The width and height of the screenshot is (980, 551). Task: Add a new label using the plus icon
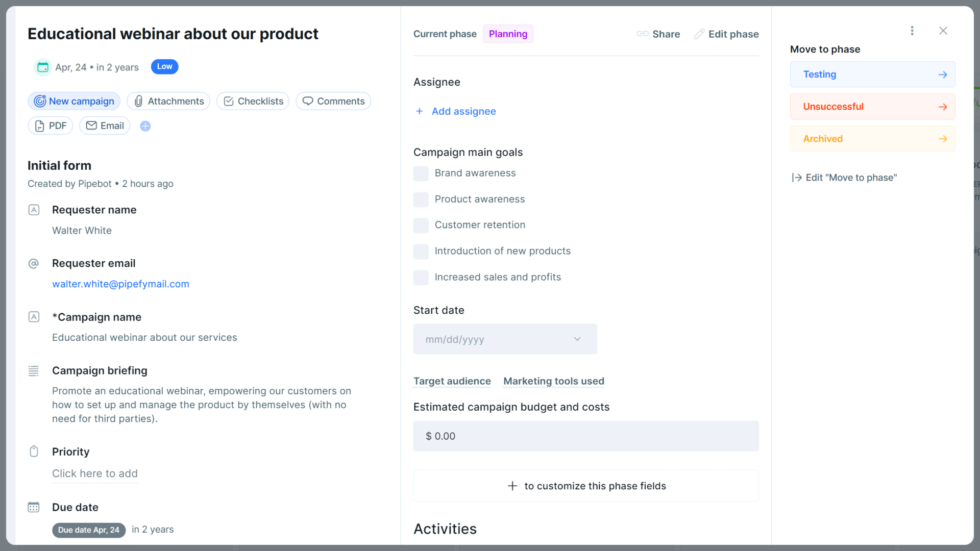[x=145, y=126]
